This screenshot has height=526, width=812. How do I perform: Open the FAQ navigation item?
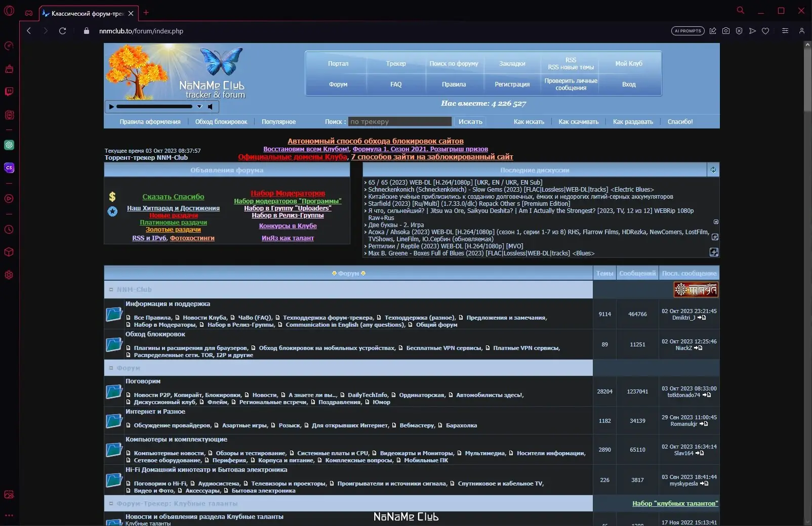[x=396, y=84]
